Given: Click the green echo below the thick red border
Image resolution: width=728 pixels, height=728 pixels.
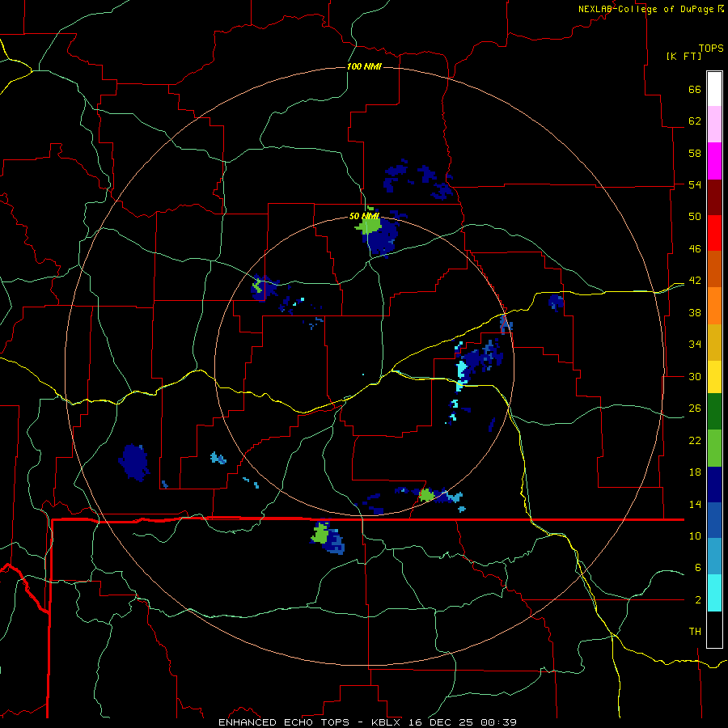Looking at the screenshot, I should tap(320, 533).
